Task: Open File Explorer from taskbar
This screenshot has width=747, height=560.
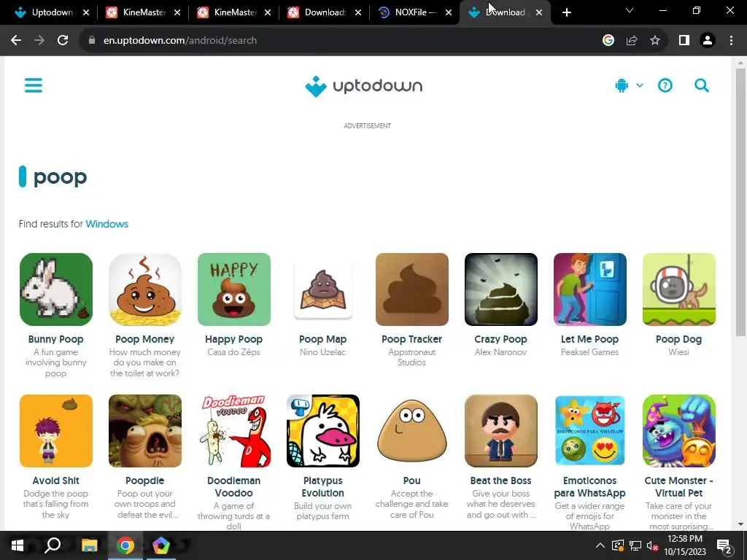Action: (89, 545)
